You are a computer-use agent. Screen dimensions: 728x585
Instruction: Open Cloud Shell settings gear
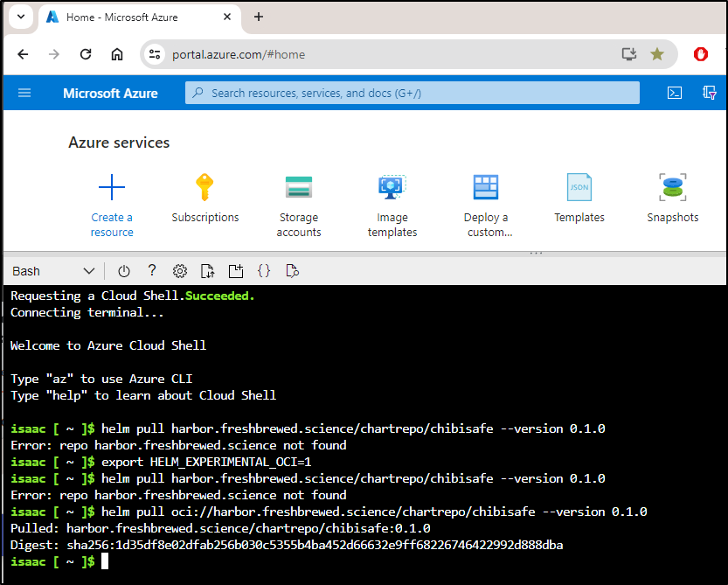[180, 271]
